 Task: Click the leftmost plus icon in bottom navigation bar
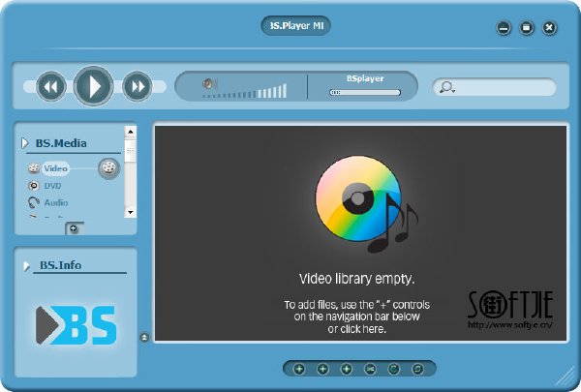coord(299,369)
